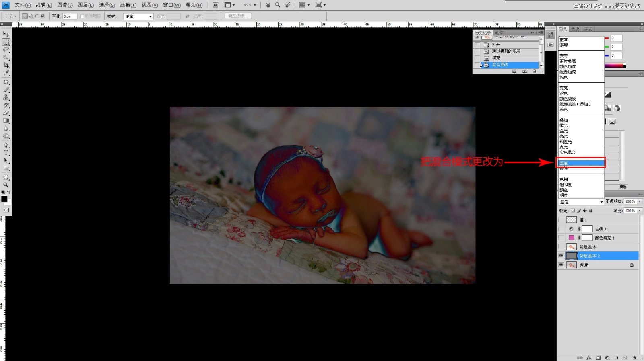This screenshot has height=361, width=644.
Task: Click the foreground color swatch
Action: pos(4,199)
